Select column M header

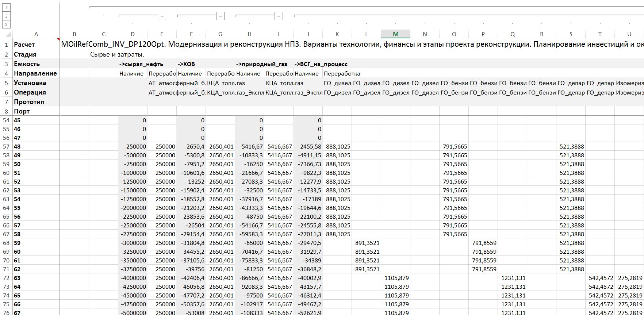[x=395, y=34]
